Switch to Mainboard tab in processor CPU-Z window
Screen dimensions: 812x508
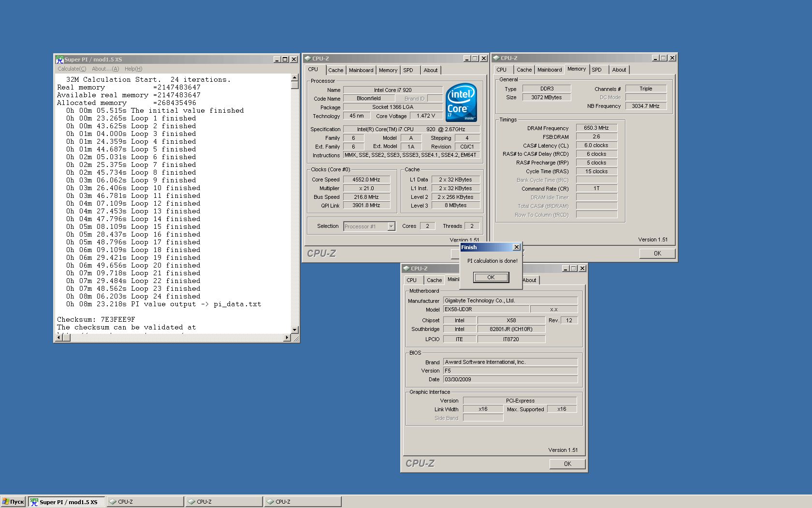click(361, 70)
